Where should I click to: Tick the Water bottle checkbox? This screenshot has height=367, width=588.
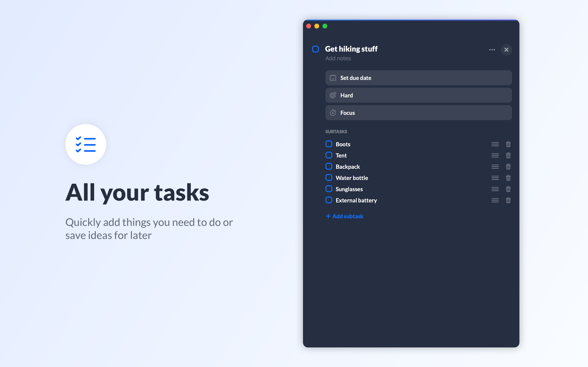pos(329,178)
